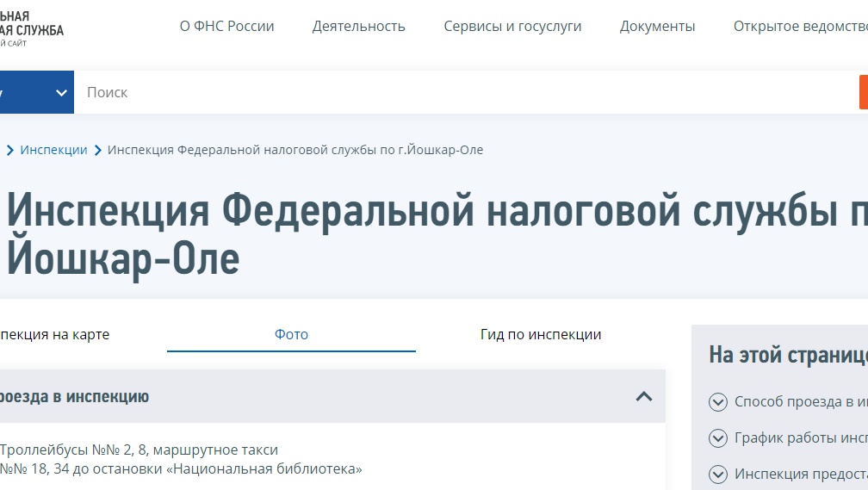This screenshot has width=868, height=490.
Task: Open the Открытое ведомство menu
Action: (x=799, y=26)
